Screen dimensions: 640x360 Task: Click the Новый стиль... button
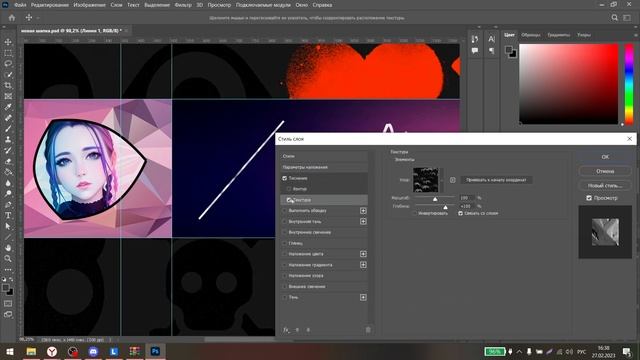(x=605, y=186)
